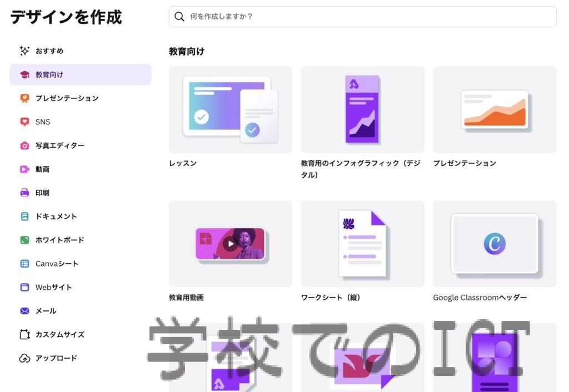
Task: Open the レッスン template thumbnail
Action: [x=230, y=109]
